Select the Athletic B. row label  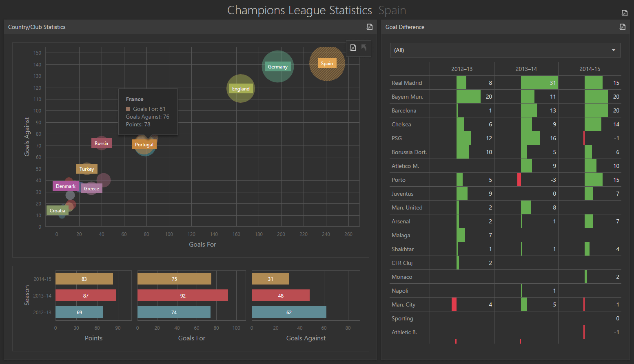click(x=404, y=332)
